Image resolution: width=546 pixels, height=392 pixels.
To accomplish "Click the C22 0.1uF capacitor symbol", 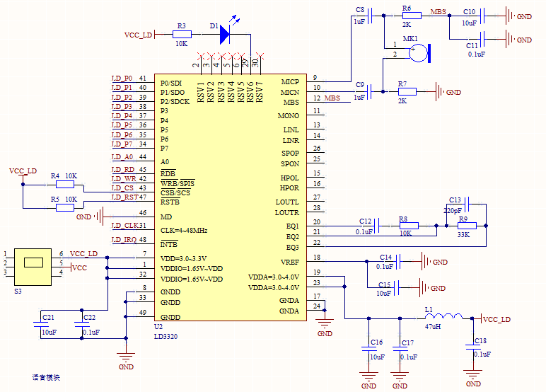I will (82, 324).
